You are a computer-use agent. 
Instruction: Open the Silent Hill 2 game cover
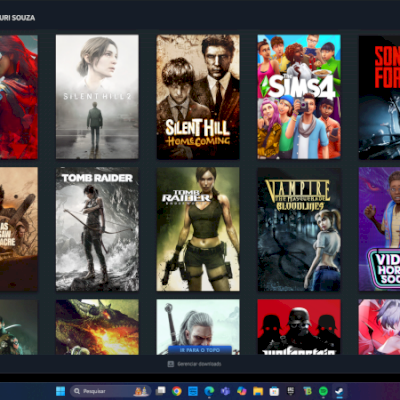pyautogui.click(x=97, y=97)
